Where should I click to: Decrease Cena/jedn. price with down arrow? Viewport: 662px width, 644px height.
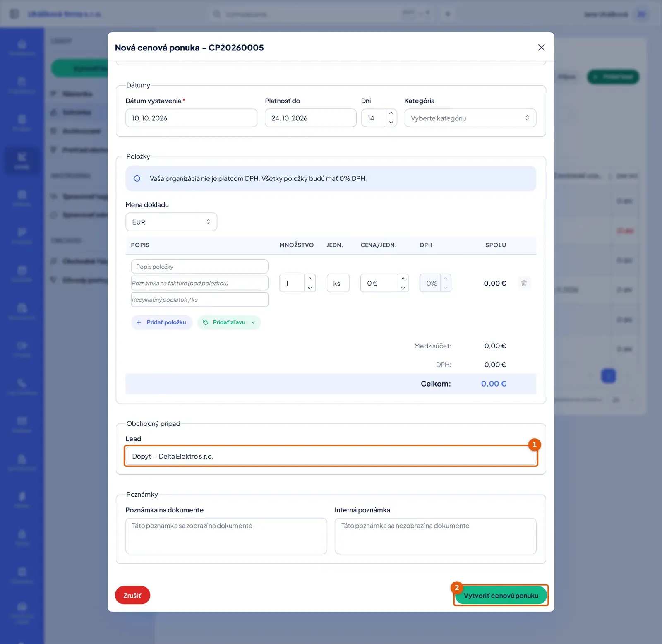(x=403, y=288)
